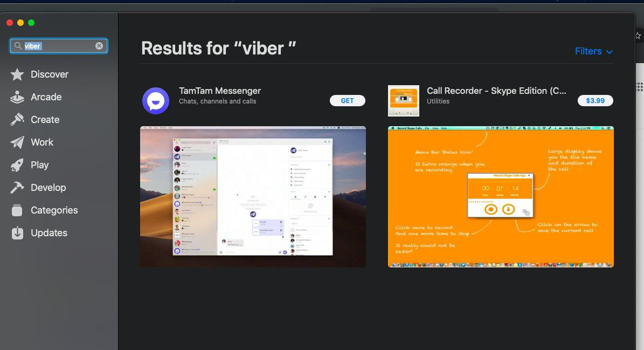
Task: Clear the viber search text
Action: [x=99, y=46]
